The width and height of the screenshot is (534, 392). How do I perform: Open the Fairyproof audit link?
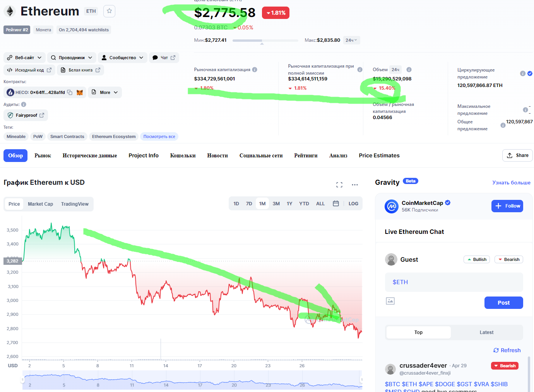coord(26,115)
